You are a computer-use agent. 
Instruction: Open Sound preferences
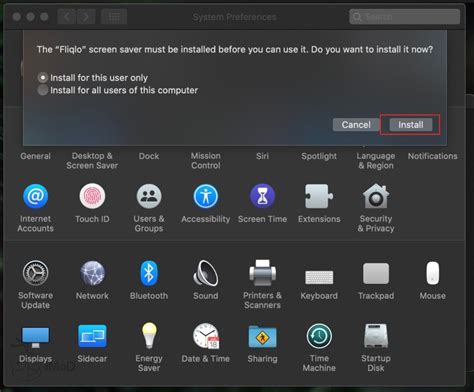tap(206, 273)
